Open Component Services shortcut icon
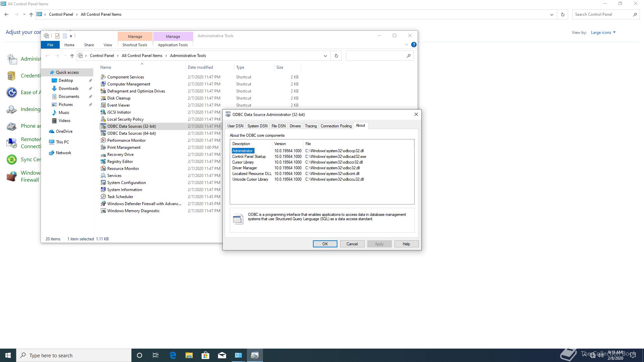This screenshot has width=644, height=362. (x=103, y=77)
